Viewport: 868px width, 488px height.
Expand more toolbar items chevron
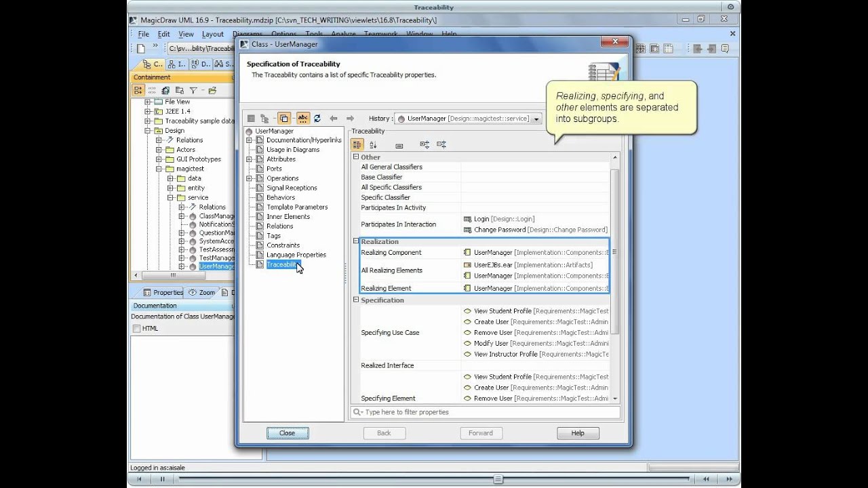155,47
